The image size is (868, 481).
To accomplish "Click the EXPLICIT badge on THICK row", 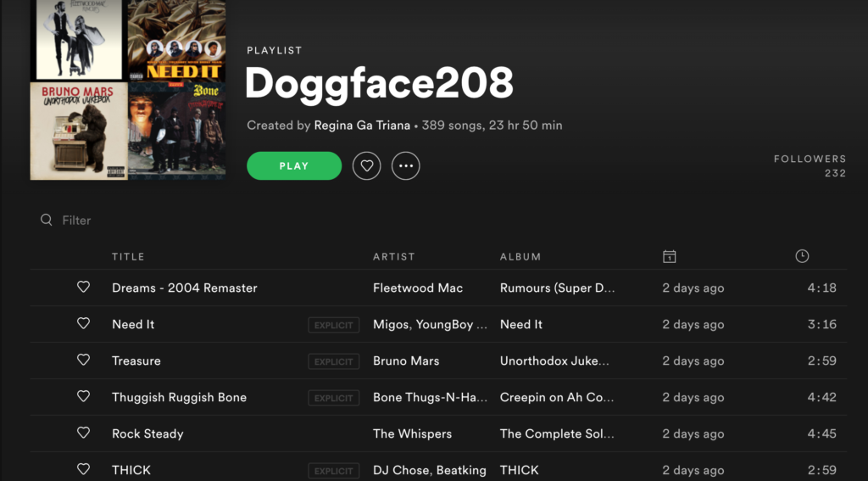I will 334,471.
